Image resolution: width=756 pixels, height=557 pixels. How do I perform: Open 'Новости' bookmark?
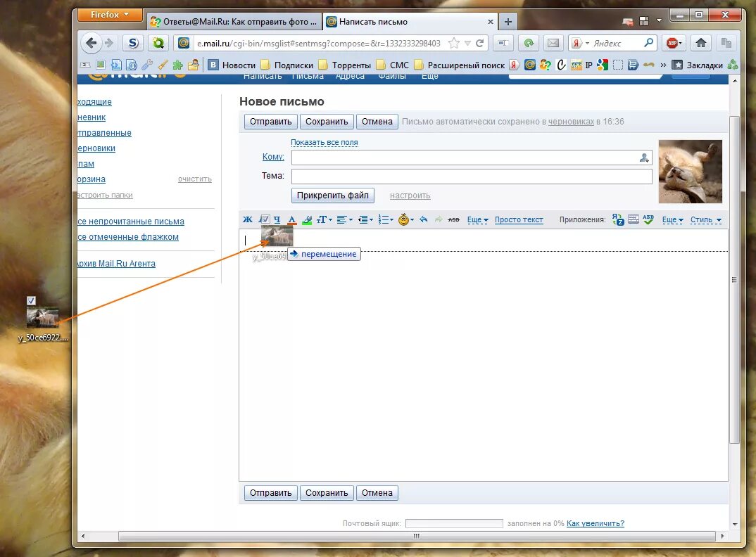click(x=232, y=65)
